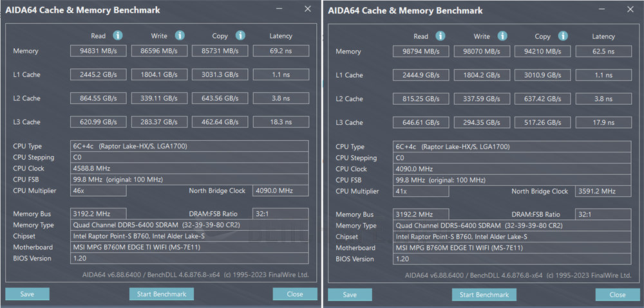This screenshot has height=308, width=644.
Task: Select Memory Latency value 69.2 ns
Action: (281, 51)
